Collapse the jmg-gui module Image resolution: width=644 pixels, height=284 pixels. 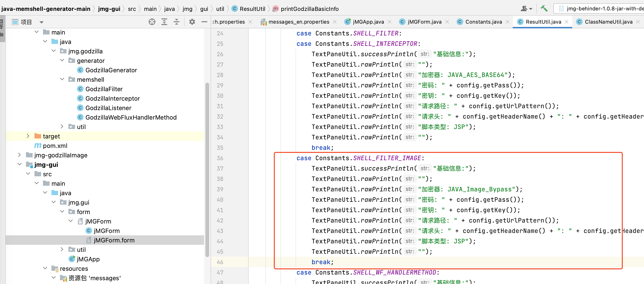pyautogui.click(x=20, y=164)
